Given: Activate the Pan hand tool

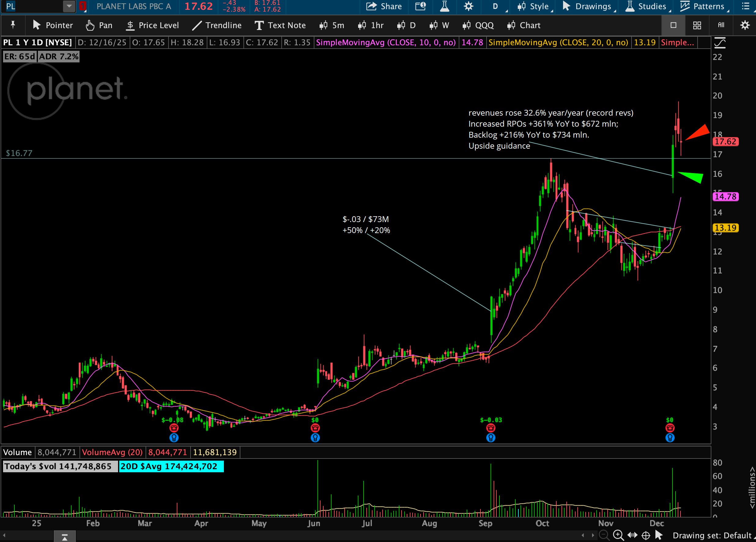Looking at the screenshot, I should click(x=99, y=25).
